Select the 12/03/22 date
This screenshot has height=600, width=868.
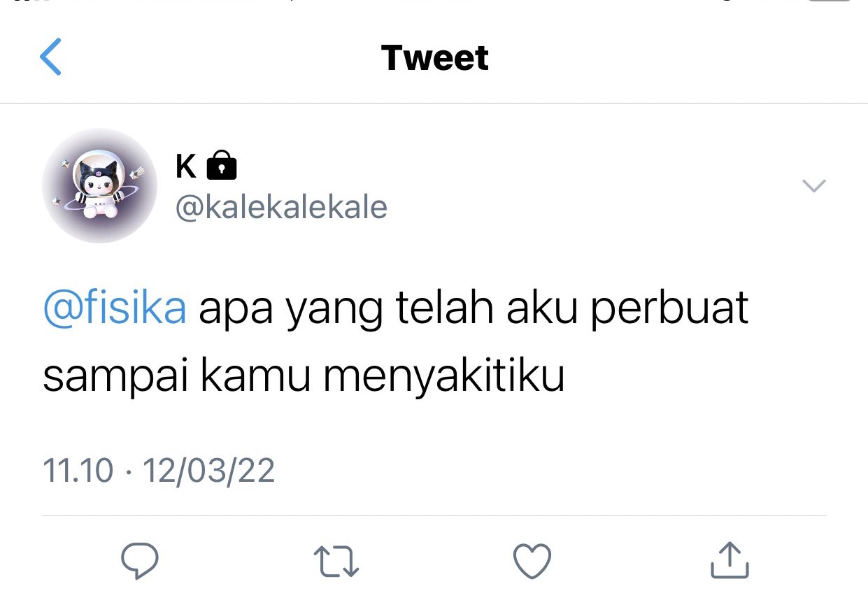pos(208,471)
